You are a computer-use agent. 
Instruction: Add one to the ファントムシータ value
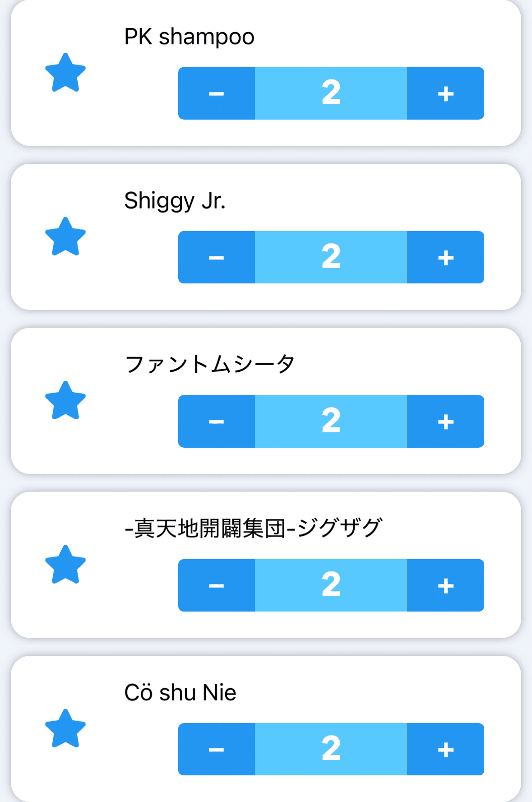(445, 422)
